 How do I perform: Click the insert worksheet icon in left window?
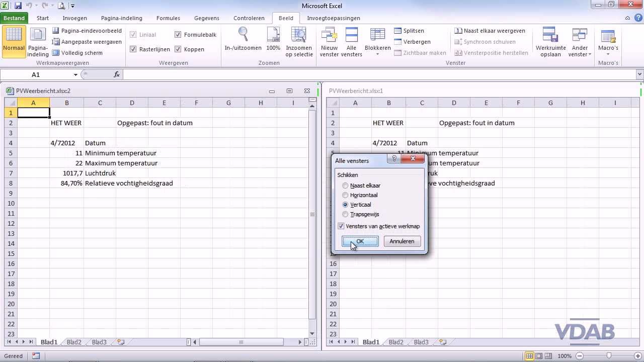coord(121,342)
